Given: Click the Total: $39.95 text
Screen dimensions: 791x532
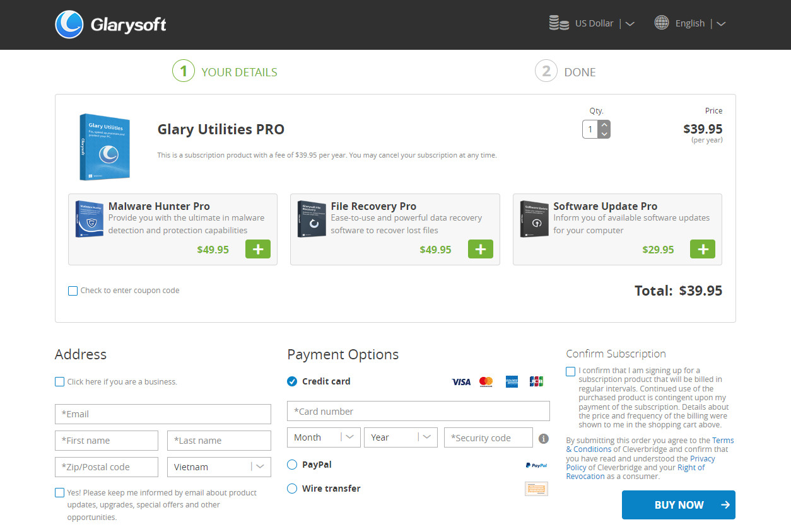Looking at the screenshot, I should [678, 291].
